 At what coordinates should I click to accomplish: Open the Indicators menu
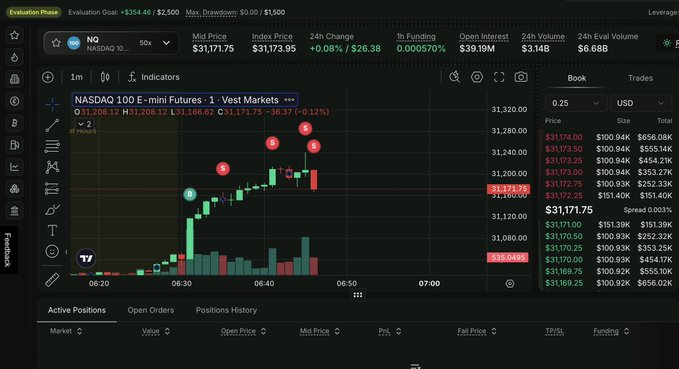(154, 77)
